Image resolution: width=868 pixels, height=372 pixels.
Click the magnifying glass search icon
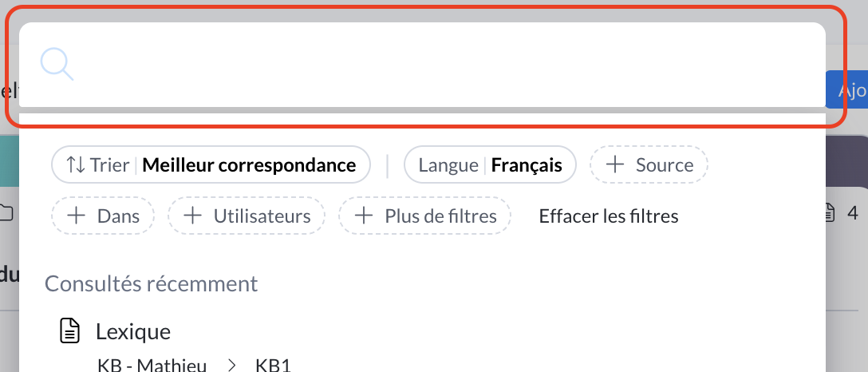click(x=57, y=64)
